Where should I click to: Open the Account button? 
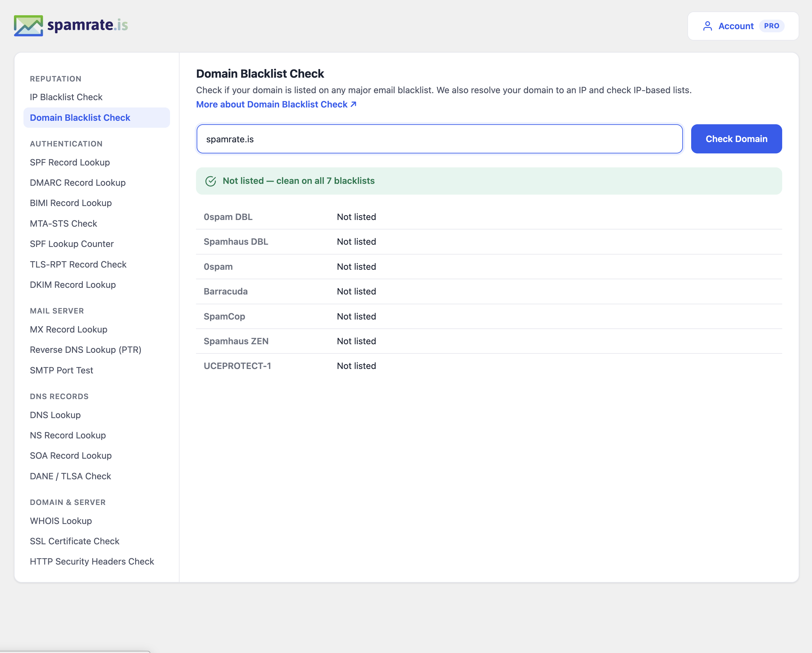pyautogui.click(x=743, y=26)
